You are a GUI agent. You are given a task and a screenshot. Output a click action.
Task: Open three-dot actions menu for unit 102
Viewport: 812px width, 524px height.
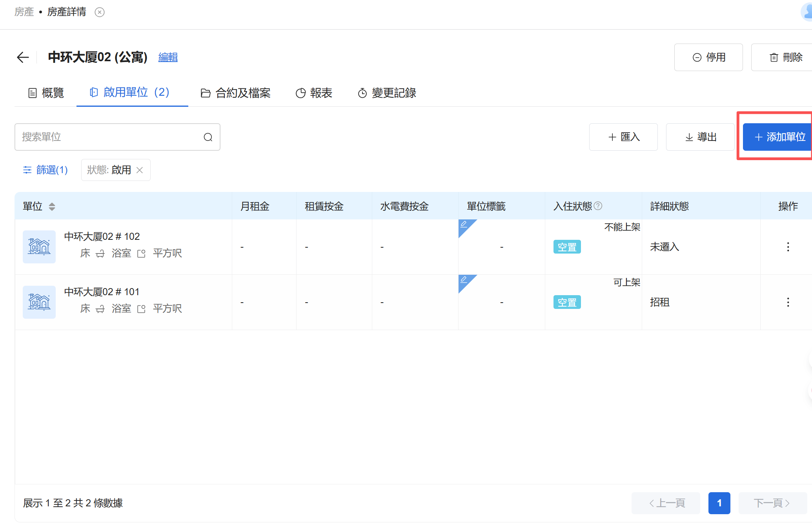[788, 247]
